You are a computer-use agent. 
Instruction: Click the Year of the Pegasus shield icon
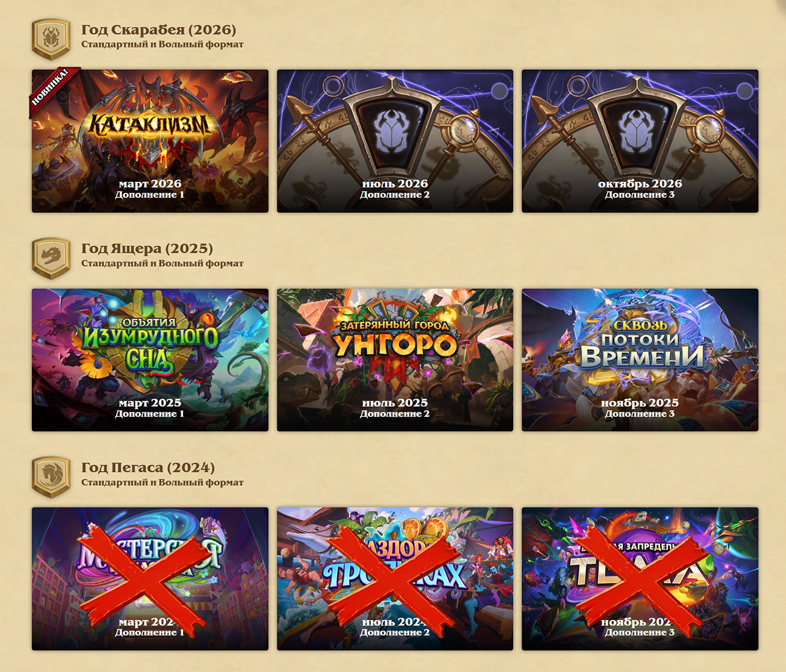51,477
